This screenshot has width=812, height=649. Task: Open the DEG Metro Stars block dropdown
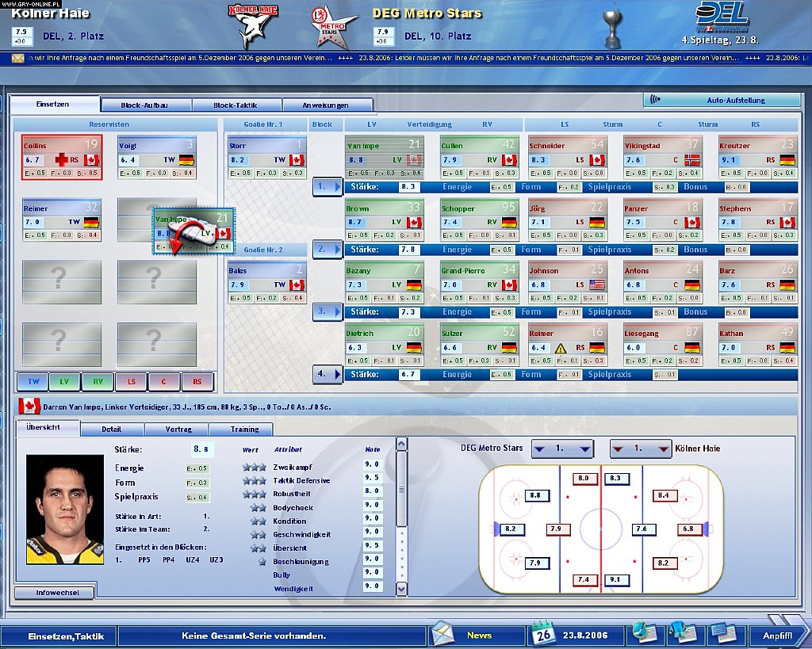point(563,449)
